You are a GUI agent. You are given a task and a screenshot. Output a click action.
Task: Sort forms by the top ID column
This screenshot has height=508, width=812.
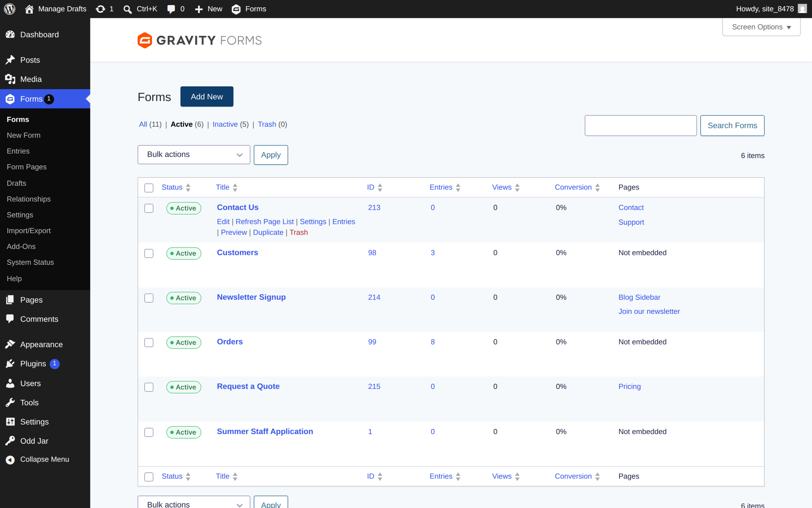point(375,187)
